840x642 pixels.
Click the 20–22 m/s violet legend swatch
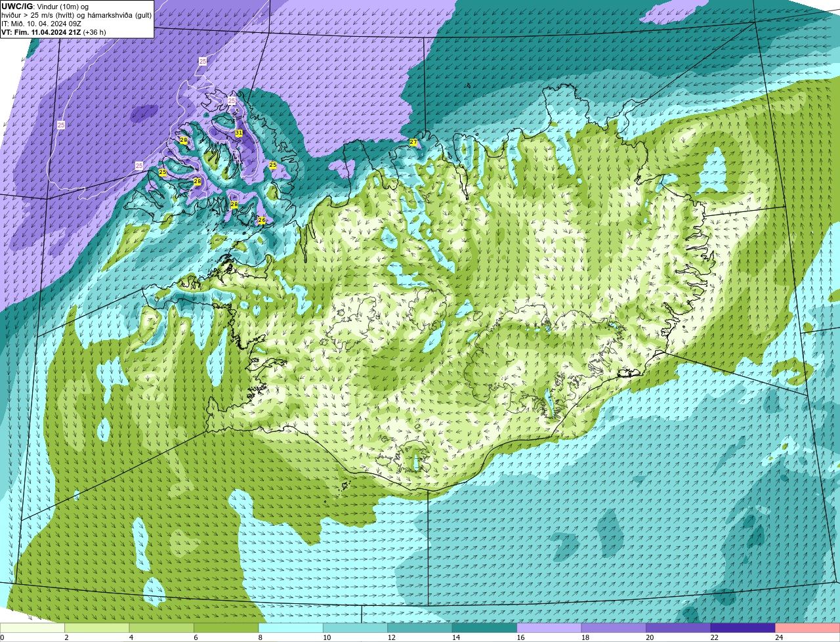[x=679, y=628]
